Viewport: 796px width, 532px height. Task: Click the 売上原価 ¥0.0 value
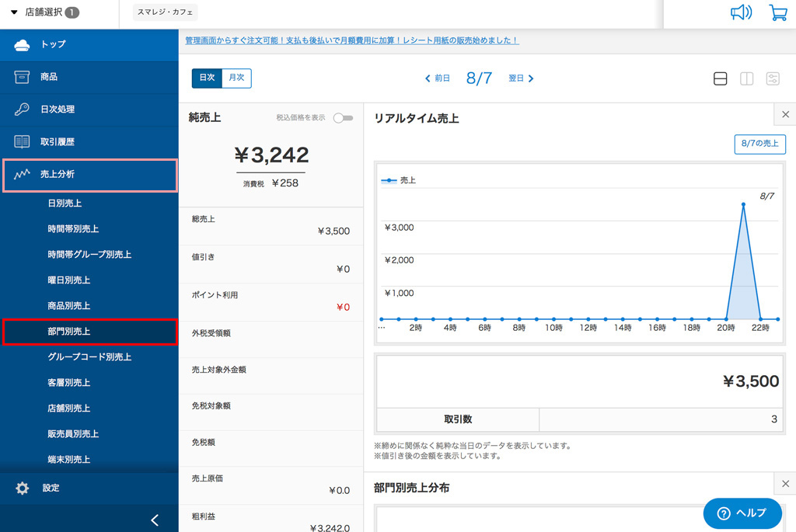coord(340,490)
